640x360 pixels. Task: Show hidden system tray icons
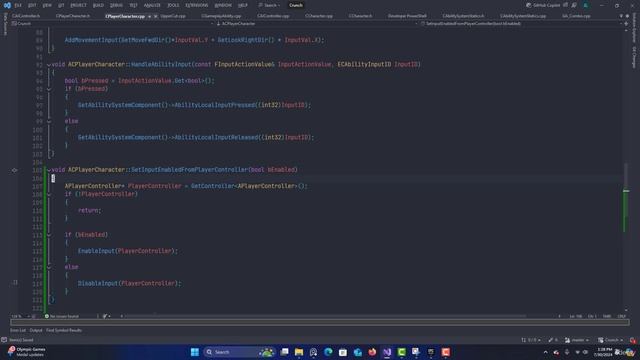click(x=545, y=352)
